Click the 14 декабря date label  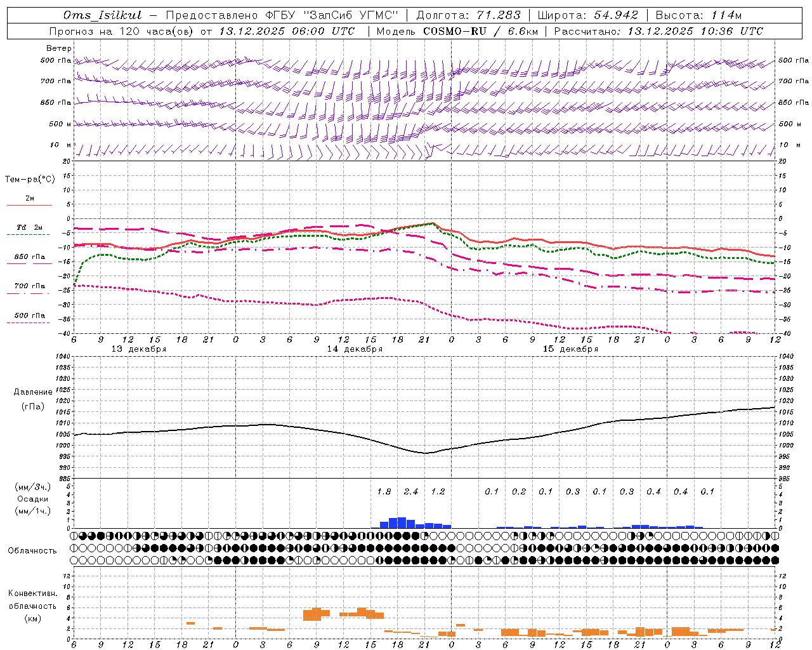(x=355, y=349)
